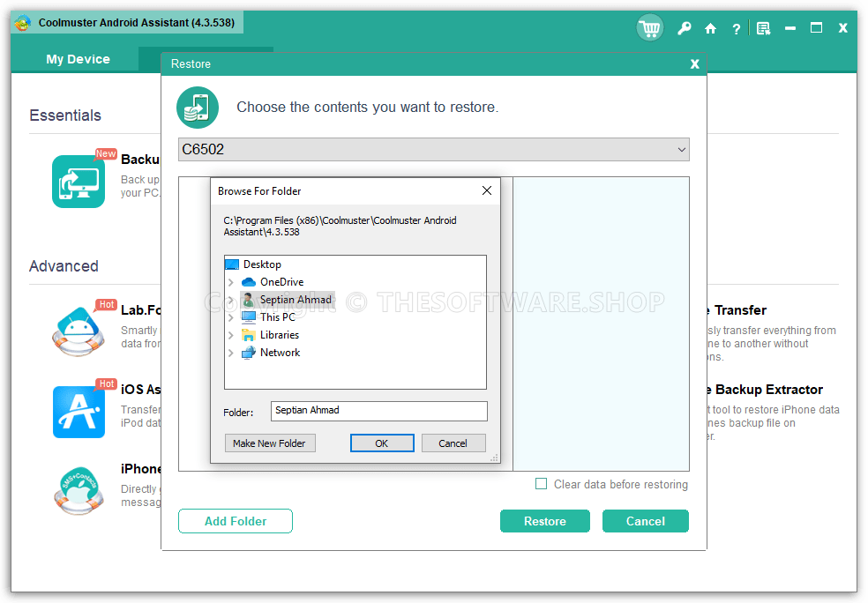868x603 pixels.
Task: Click the green Restore button
Action: (x=545, y=521)
